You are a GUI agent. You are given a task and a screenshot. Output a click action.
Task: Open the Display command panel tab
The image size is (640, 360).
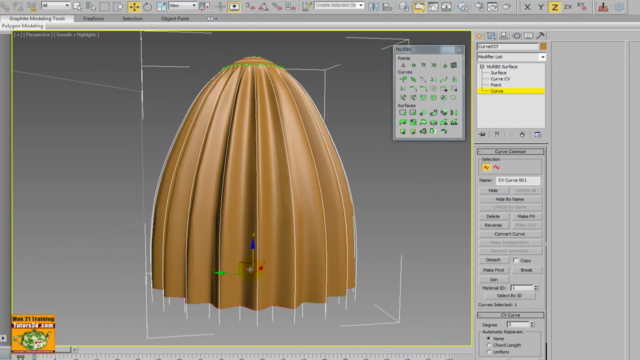click(529, 36)
